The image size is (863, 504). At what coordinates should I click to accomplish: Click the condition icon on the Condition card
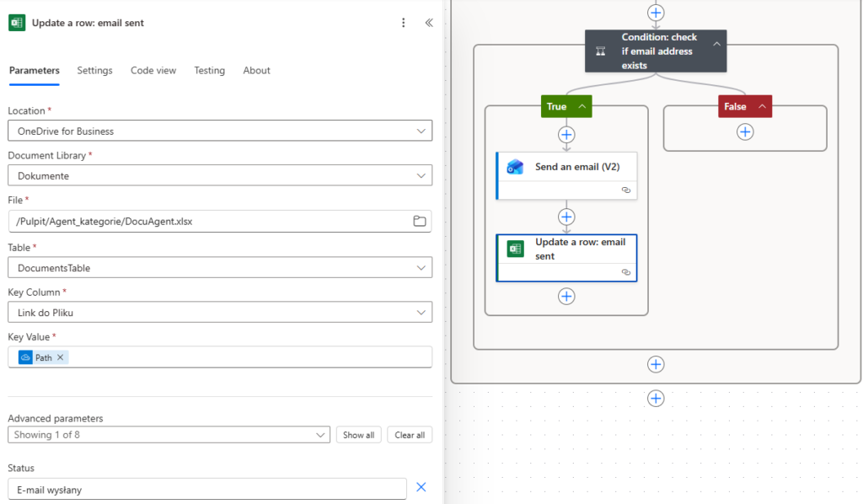[x=600, y=51]
